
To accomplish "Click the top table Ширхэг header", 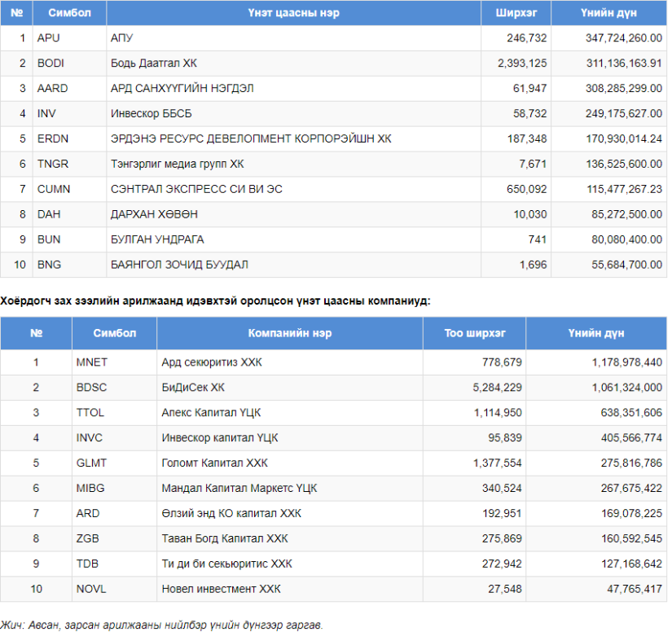I will 516,13.
